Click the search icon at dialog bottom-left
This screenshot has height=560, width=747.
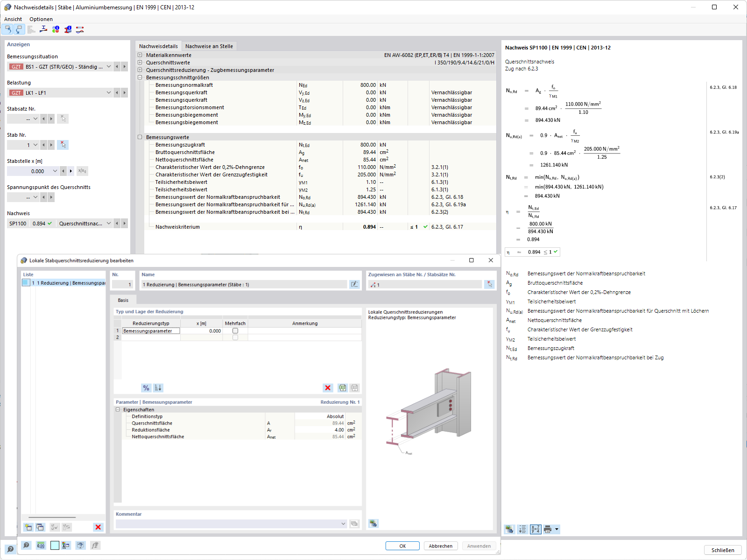pos(27,545)
